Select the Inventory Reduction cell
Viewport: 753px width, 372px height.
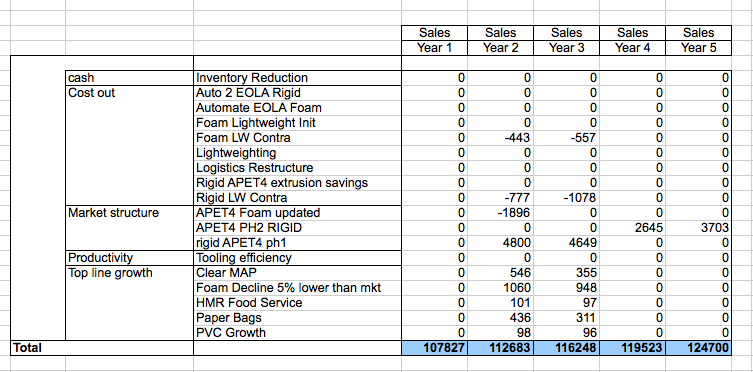[x=297, y=78]
